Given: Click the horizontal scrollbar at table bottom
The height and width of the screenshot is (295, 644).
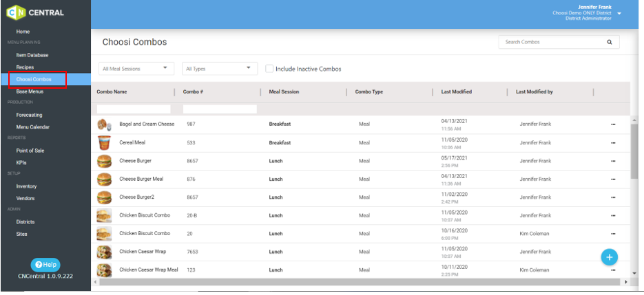Looking at the screenshot, I should pos(360,282).
